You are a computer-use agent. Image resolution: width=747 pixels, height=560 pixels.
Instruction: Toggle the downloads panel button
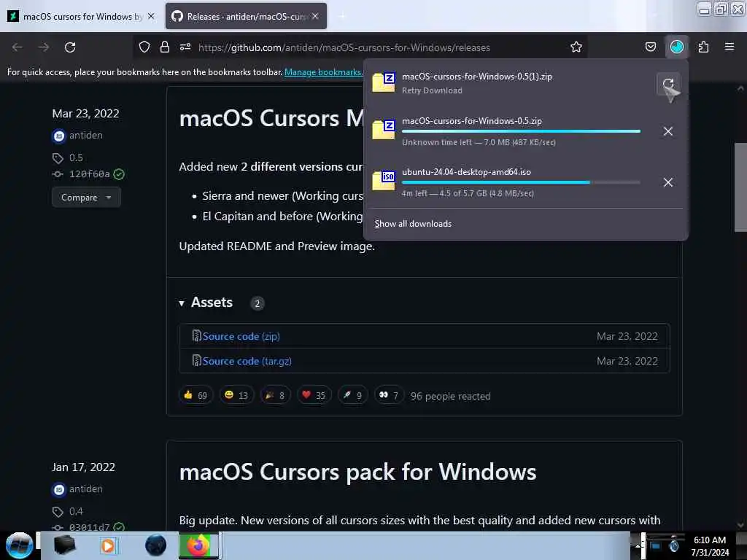point(676,47)
